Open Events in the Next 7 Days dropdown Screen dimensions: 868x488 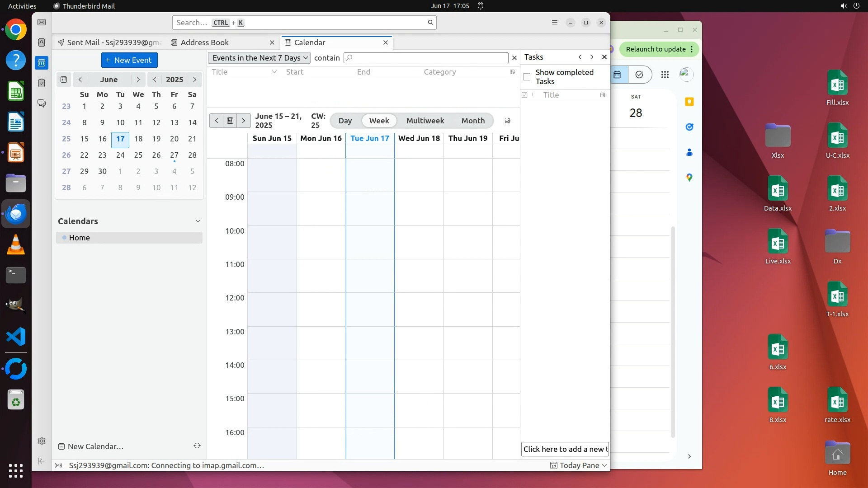(259, 58)
